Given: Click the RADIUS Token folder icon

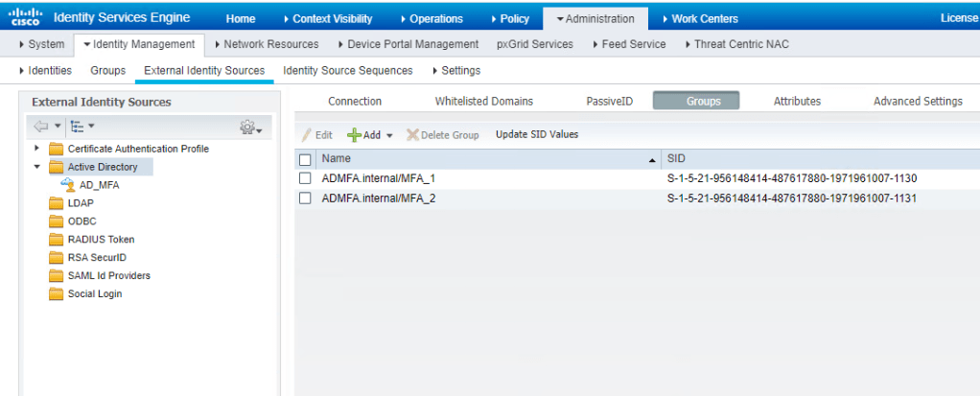Looking at the screenshot, I should pos(56,240).
